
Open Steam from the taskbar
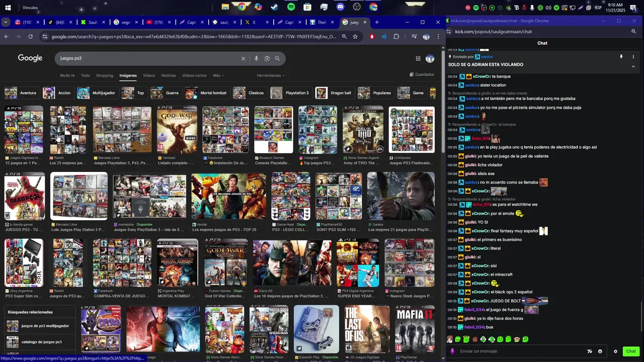tap(274, 7)
